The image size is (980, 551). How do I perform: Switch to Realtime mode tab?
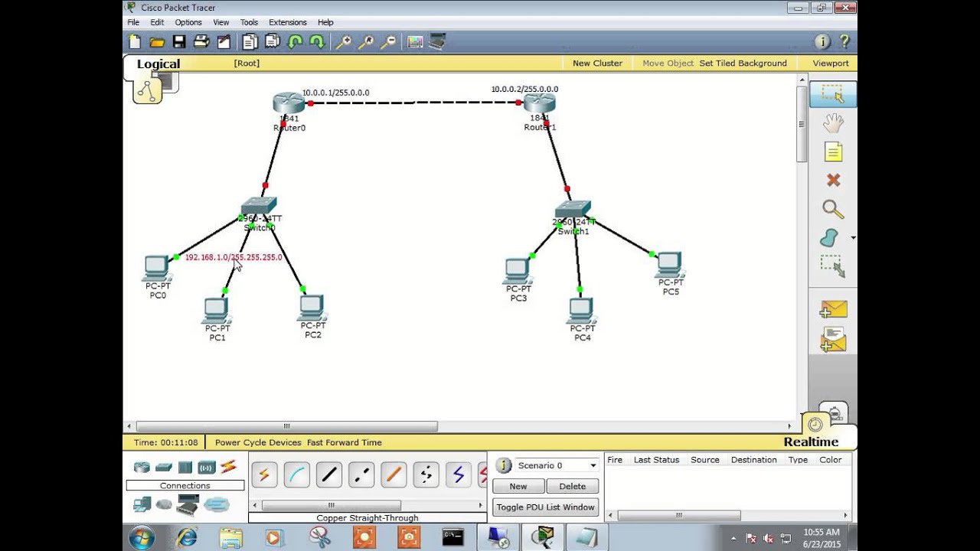(x=811, y=442)
